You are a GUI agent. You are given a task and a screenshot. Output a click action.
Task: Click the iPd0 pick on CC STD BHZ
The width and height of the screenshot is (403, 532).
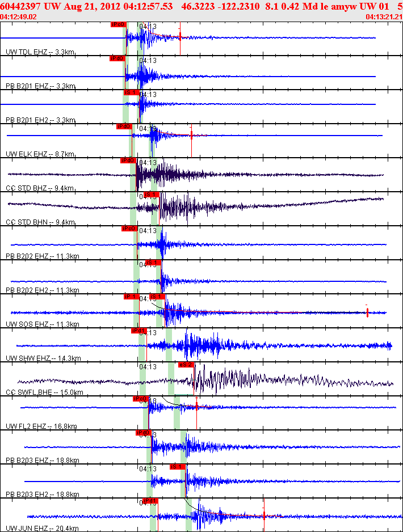[128, 161]
